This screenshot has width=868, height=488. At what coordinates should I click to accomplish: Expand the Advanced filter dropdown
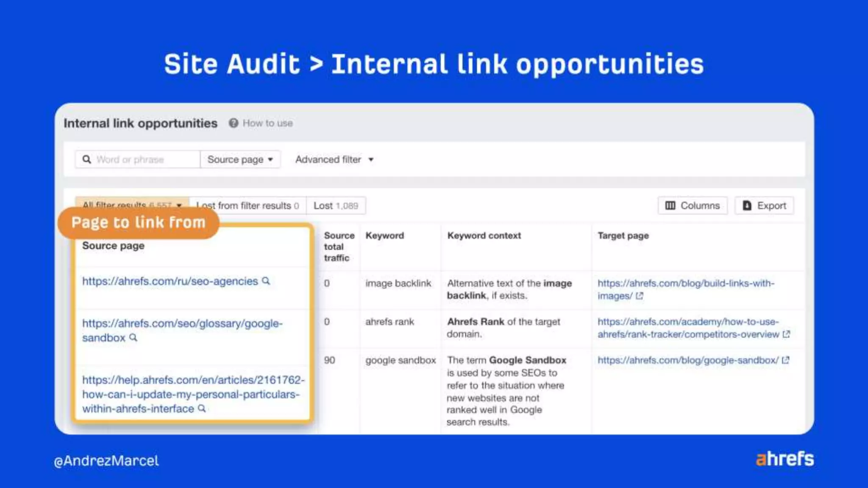[334, 159]
